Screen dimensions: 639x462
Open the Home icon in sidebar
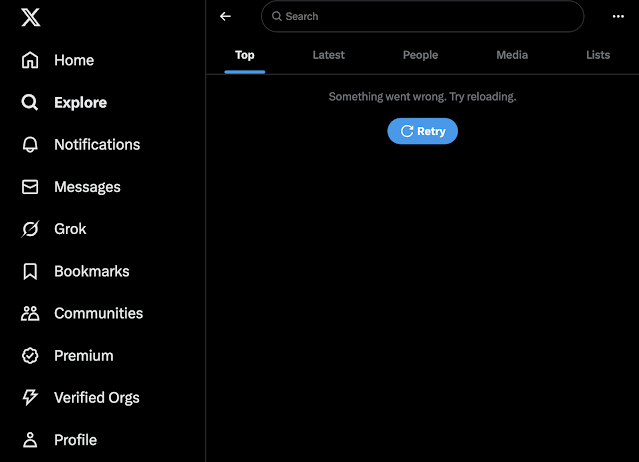coord(30,60)
